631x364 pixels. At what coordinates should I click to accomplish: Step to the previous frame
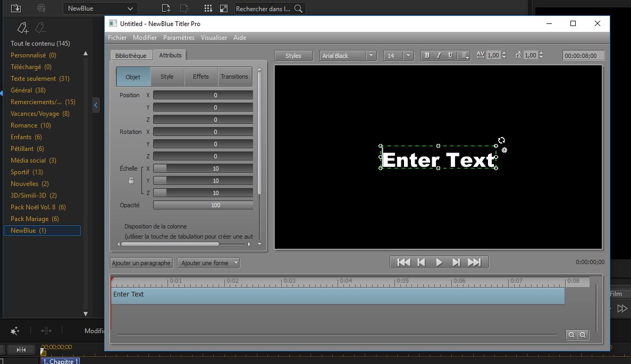(x=422, y=262)
